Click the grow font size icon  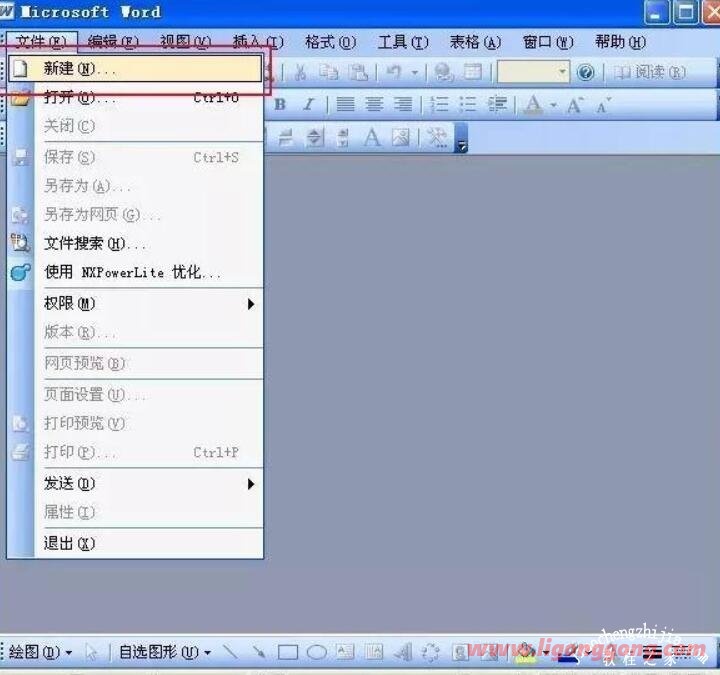575,105
